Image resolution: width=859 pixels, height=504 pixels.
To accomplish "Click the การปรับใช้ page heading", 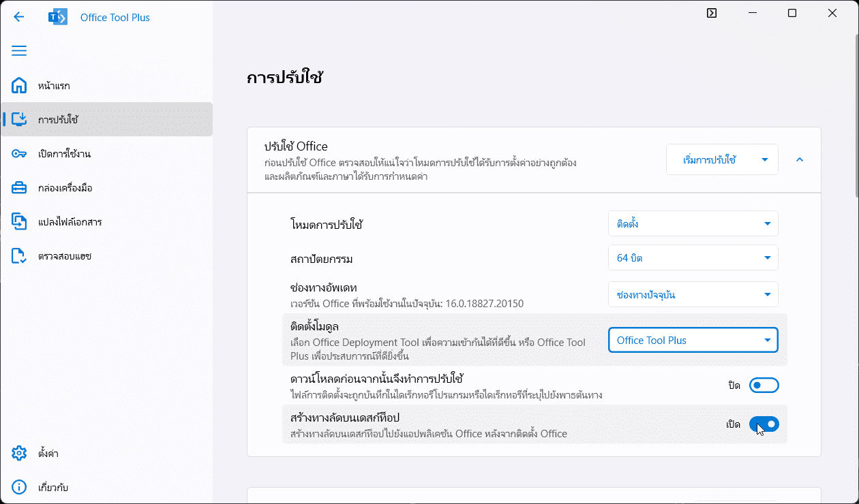I will (x=284, y=78).
